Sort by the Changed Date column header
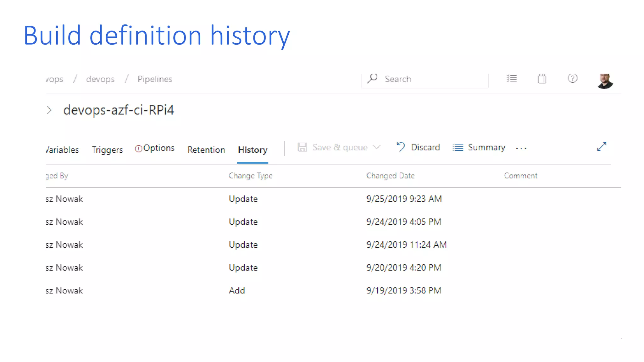Image resolution: width=644 pixels, height=362 pixels. (390, 176)
